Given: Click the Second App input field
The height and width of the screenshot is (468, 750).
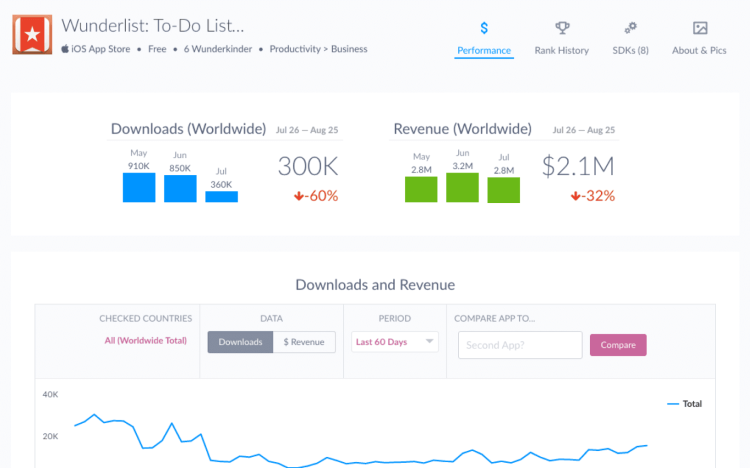Looking at the screenshot, I should (x=520, y=345).
